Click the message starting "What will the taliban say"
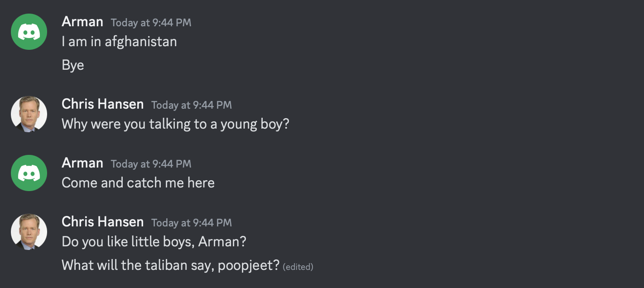 point(170,265)
